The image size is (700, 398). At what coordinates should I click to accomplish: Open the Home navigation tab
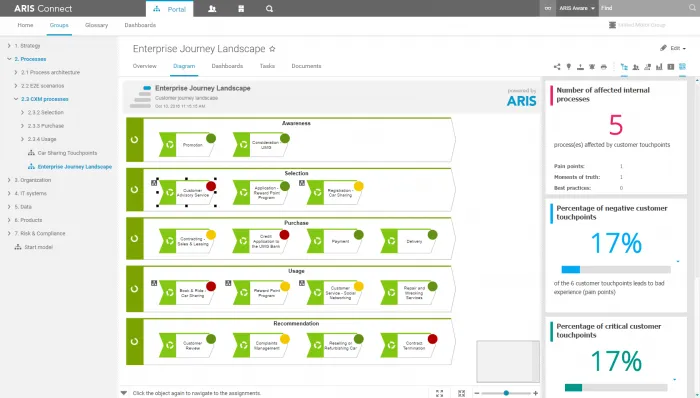[25, 25]
